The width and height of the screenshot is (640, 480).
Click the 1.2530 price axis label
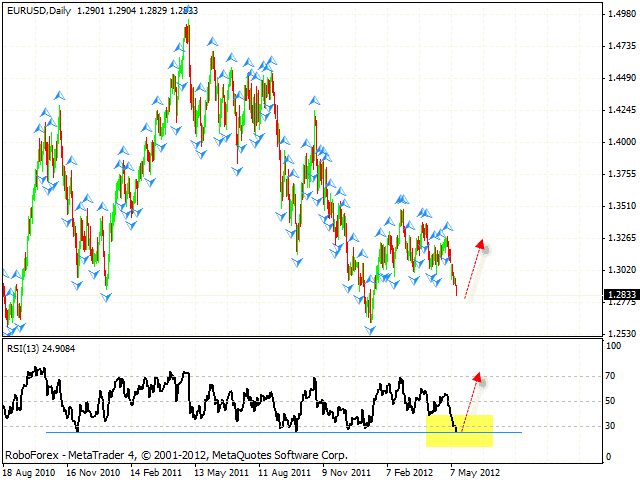click(x=619, y=333)
